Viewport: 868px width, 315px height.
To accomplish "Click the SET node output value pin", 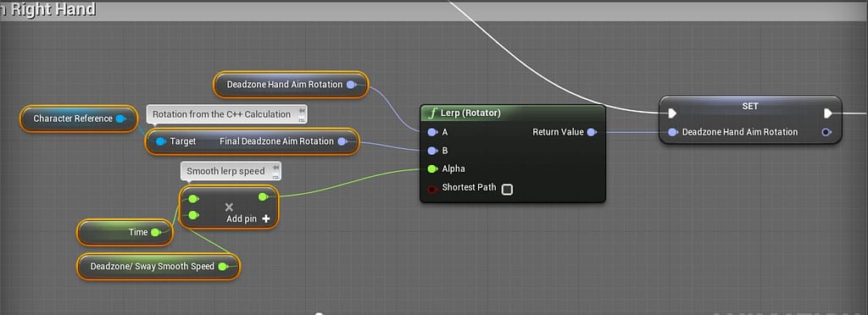I will click(x=826, y=132).
